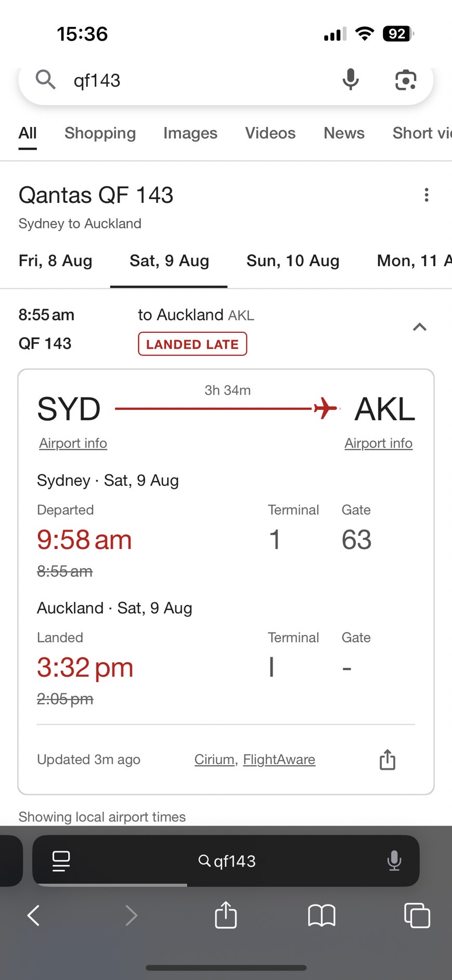Switch to the News results tab
The width and height of the screenshot is (452, 980).
344,133
